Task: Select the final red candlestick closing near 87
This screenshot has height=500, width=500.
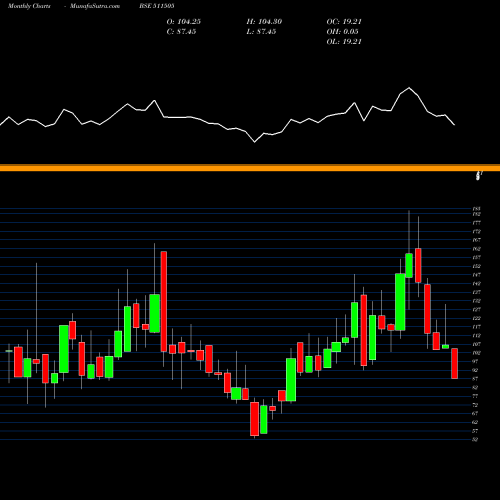Action: (455, 363)
